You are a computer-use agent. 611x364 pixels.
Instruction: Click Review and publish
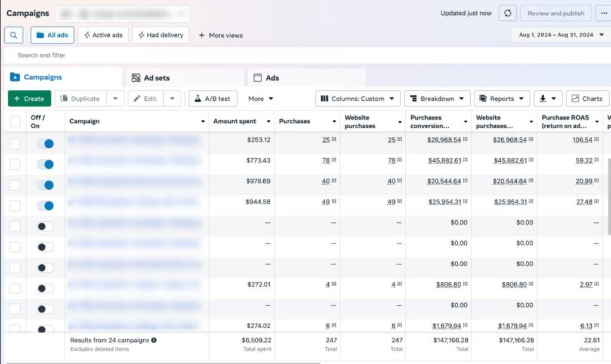[556, 13]
